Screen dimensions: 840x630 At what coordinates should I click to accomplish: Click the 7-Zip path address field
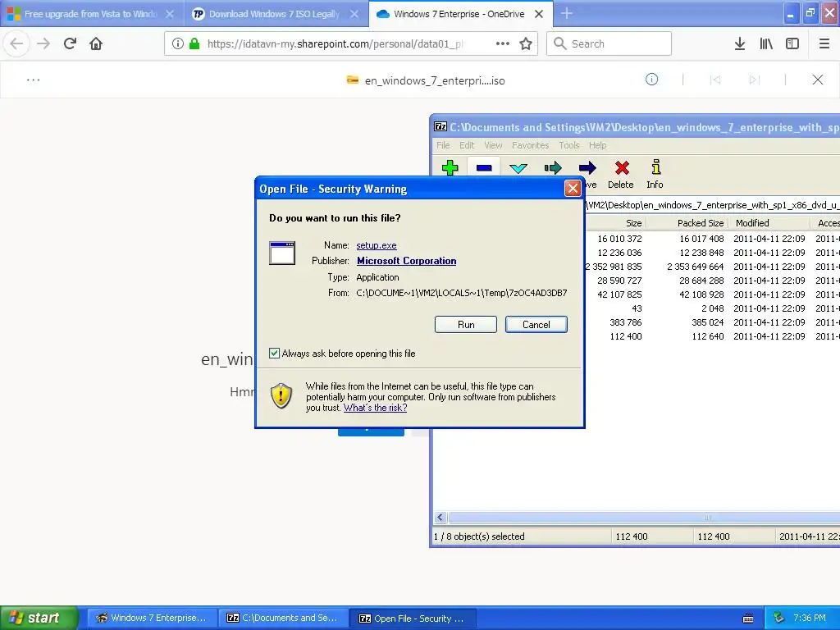click(x=713, y=204)
